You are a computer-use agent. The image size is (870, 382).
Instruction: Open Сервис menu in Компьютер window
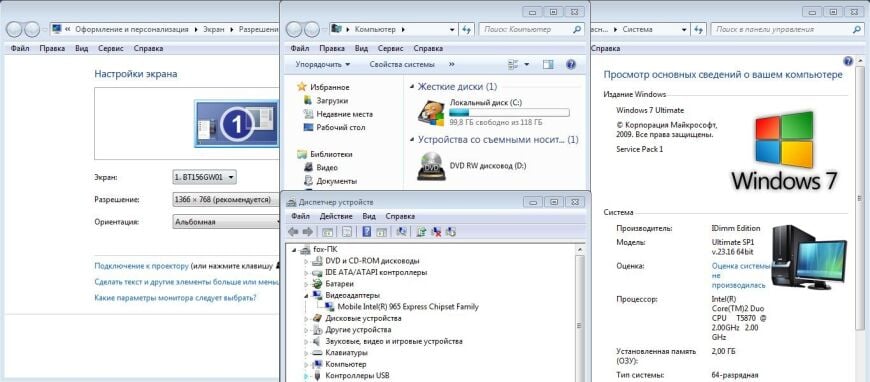390,49
